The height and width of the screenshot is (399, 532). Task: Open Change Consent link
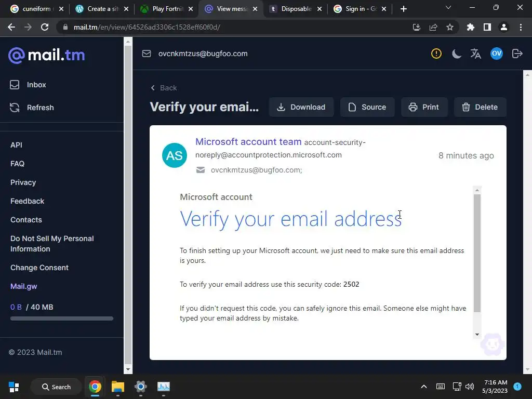pos(39,268)
